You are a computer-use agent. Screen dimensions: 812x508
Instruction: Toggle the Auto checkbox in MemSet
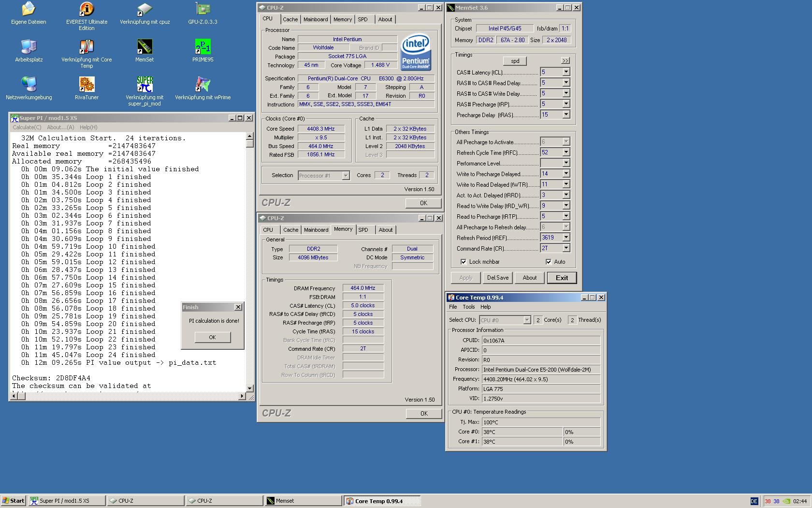tap(549, 262)
